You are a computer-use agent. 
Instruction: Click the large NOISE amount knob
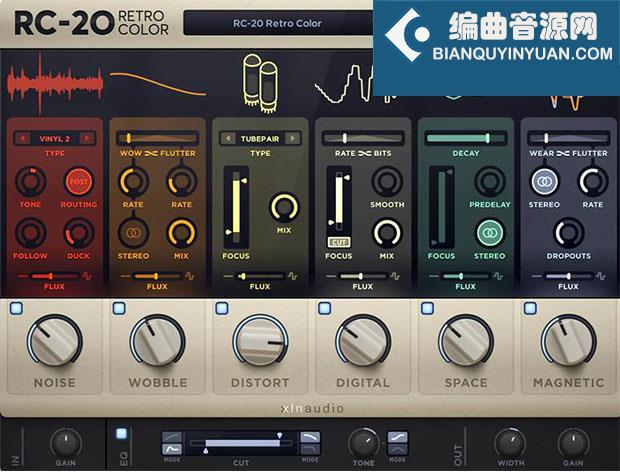[55, 341]
